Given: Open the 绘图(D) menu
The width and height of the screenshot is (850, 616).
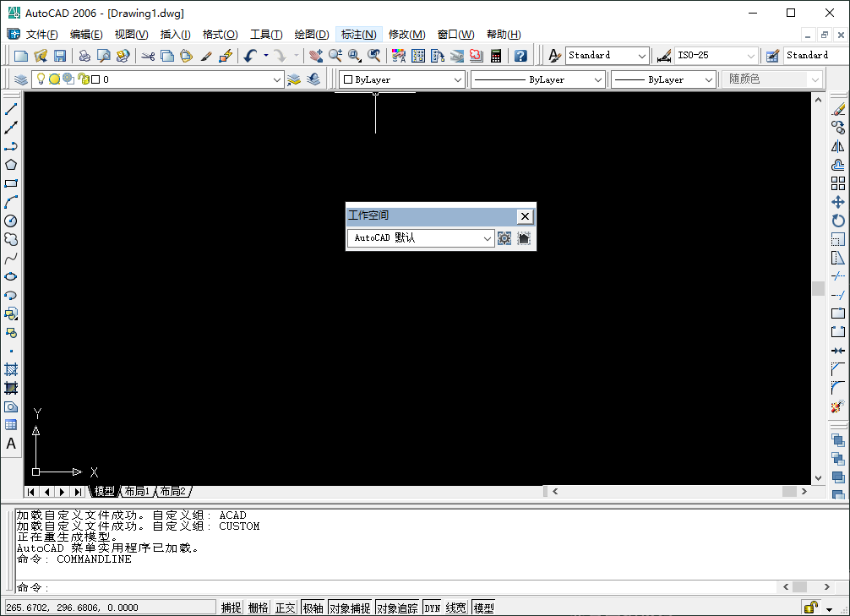Looking at the screenshot, I should [312, 35].
